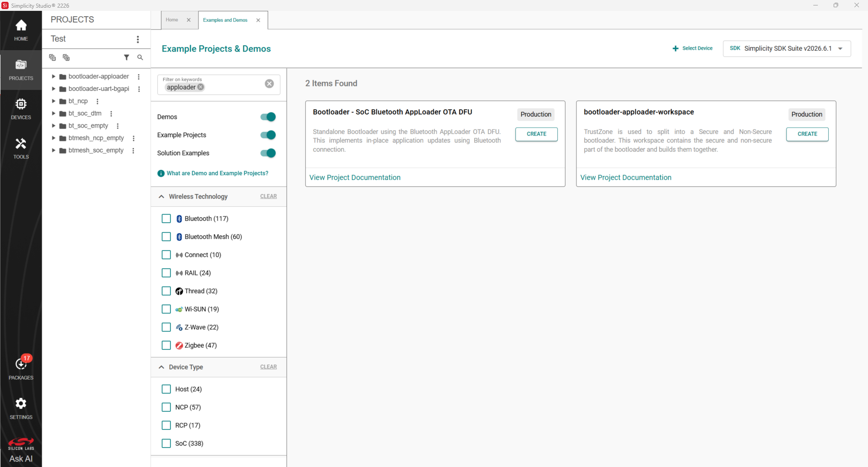Expand the bt_soc_dtm project tree

point(53,114)
